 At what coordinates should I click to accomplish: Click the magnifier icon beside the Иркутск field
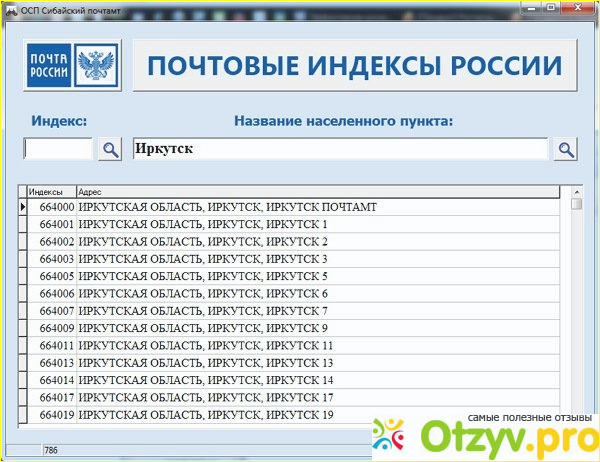point(566,149)
